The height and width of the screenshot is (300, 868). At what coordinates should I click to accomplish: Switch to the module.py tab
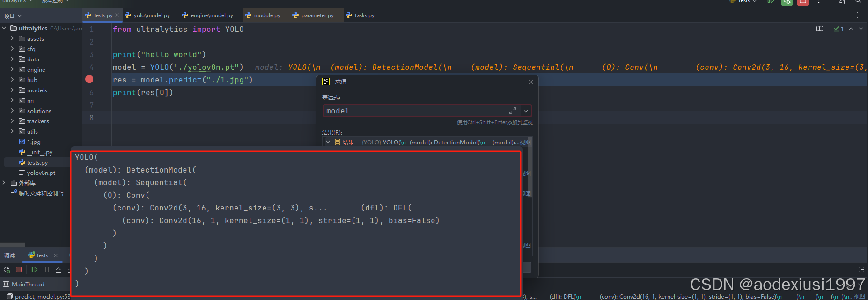pos(263,15)
